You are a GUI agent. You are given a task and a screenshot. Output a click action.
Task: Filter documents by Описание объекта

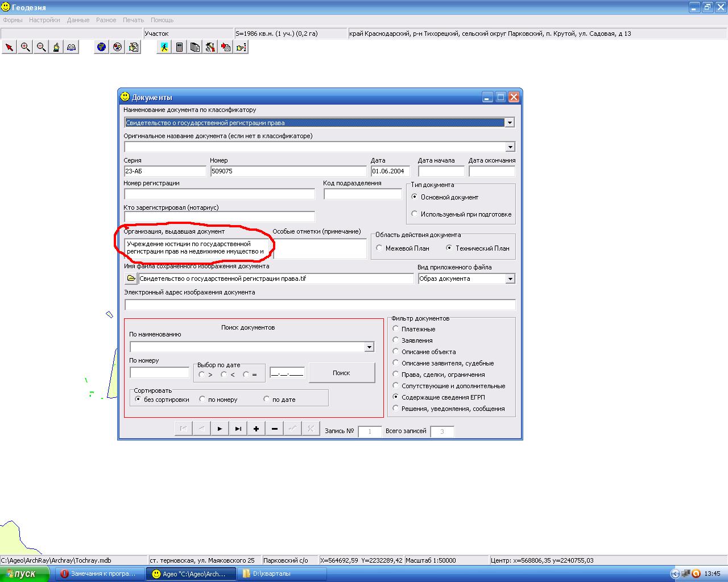click(396, 351)
